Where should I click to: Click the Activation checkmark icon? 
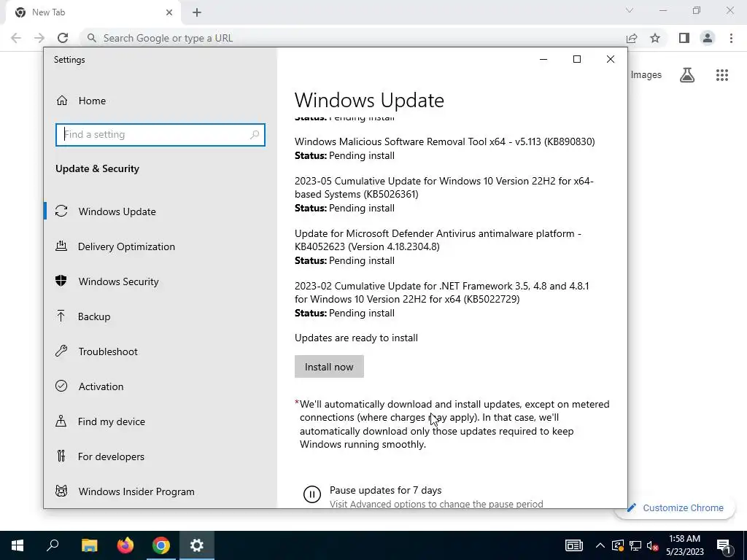pyautogui.click(x=61, y=386)
